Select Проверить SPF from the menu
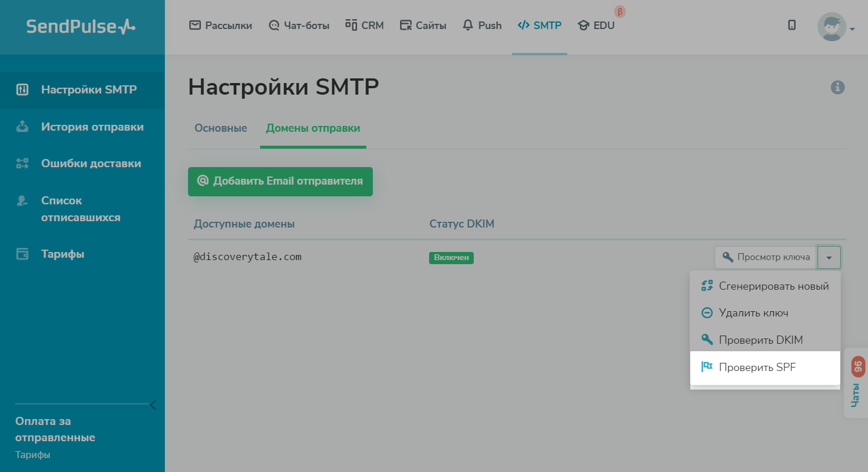This screenshot has width=868, height=472. tap(757, 366)
